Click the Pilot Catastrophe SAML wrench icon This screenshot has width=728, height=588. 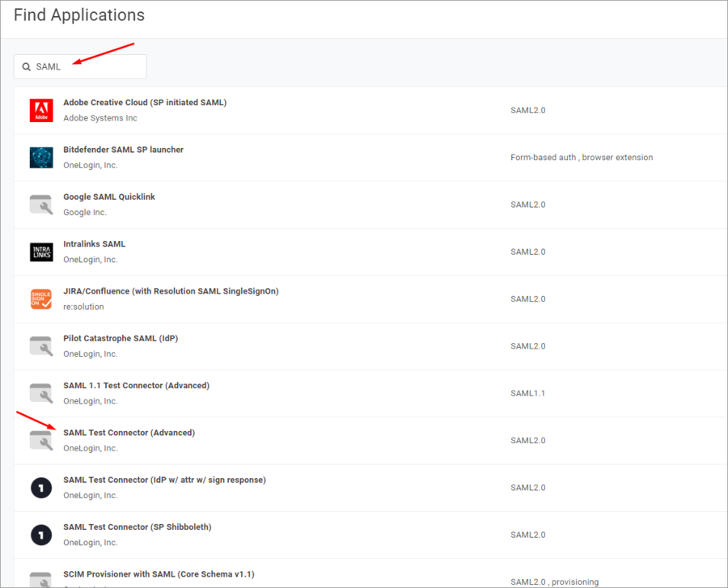(41, 346)
